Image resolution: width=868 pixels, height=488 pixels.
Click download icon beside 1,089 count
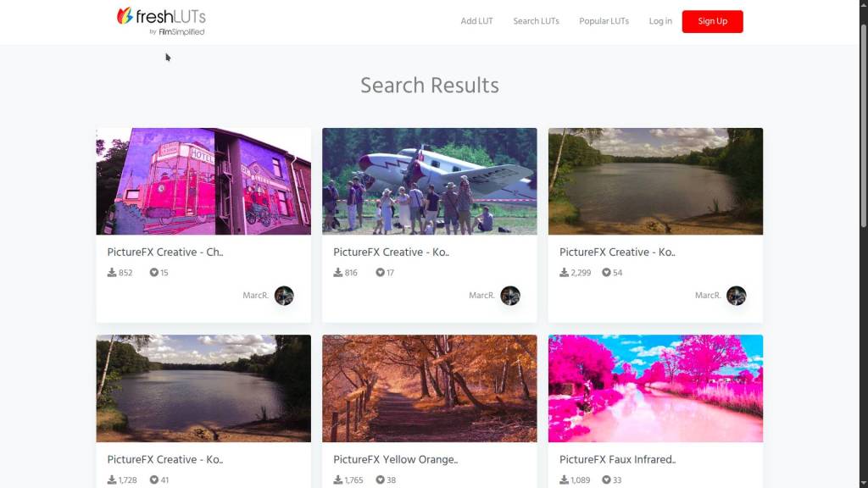click(x=564, y=480)
